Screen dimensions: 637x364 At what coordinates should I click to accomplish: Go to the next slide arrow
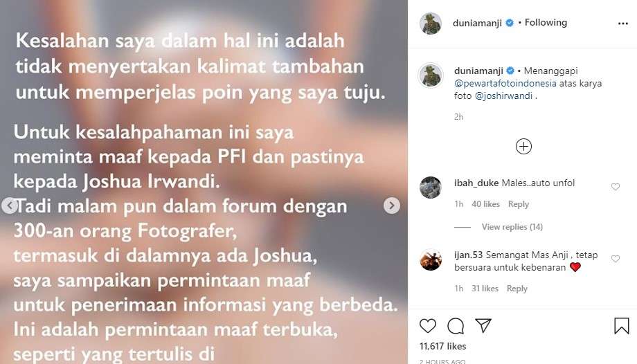tap(392, 206)
